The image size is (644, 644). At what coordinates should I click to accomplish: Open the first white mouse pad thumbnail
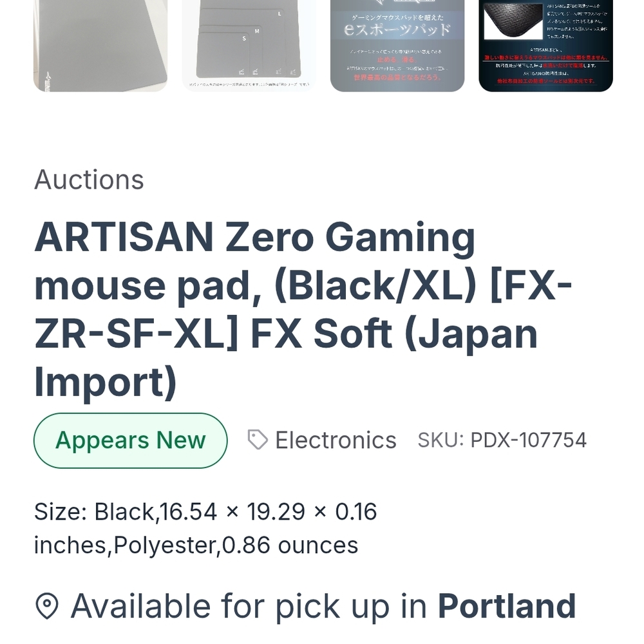click(100, 45)
